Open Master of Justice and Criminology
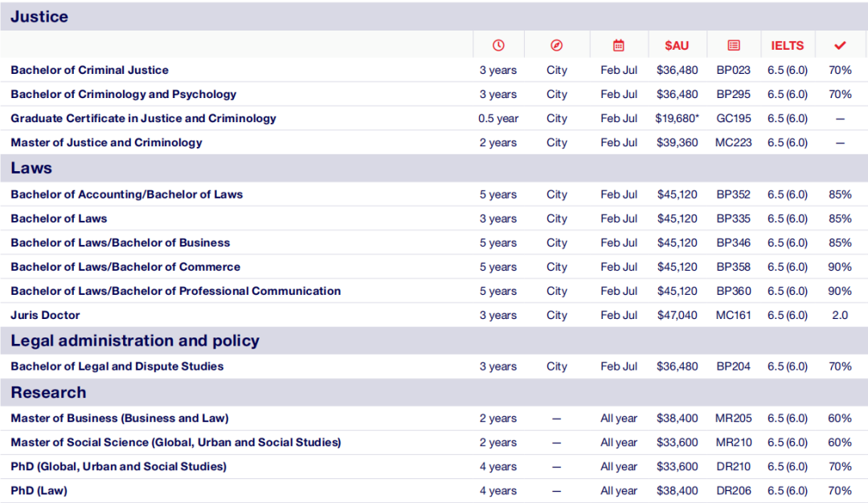 pyautogui.click(x=106, y=143)
